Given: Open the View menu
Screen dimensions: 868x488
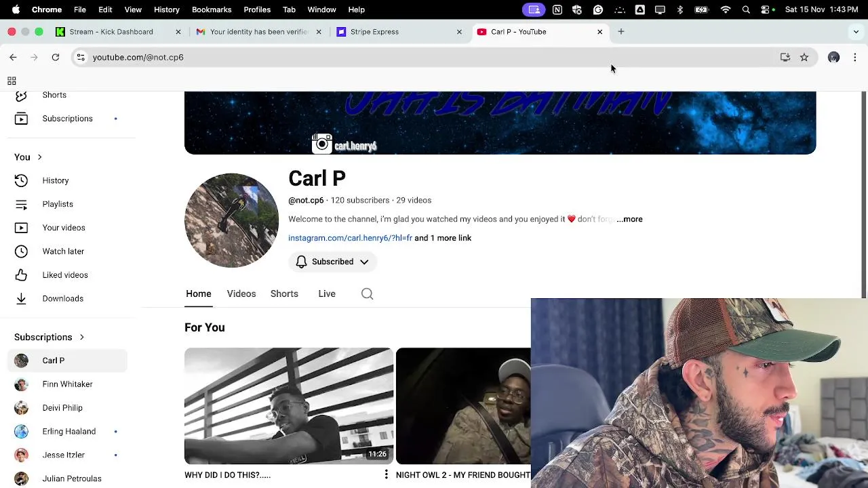Looking at the screenshot, I should 133,9.
